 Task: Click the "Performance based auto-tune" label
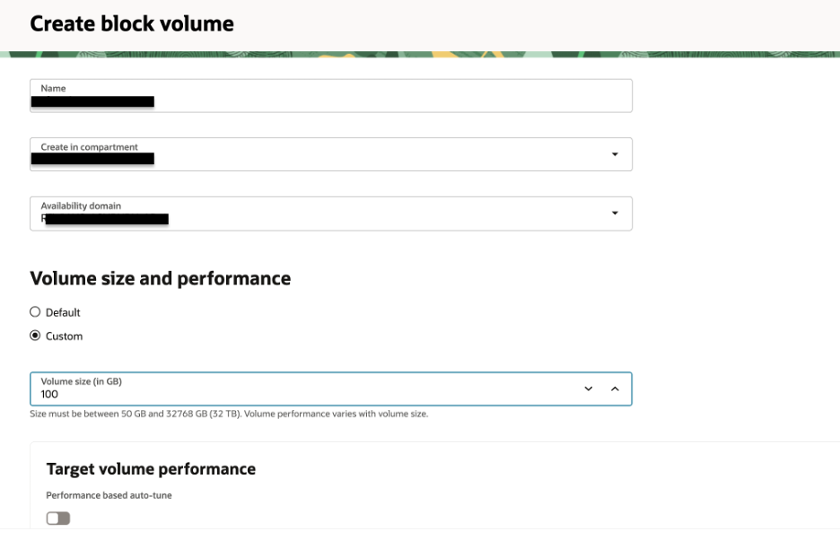pos(109,495)
